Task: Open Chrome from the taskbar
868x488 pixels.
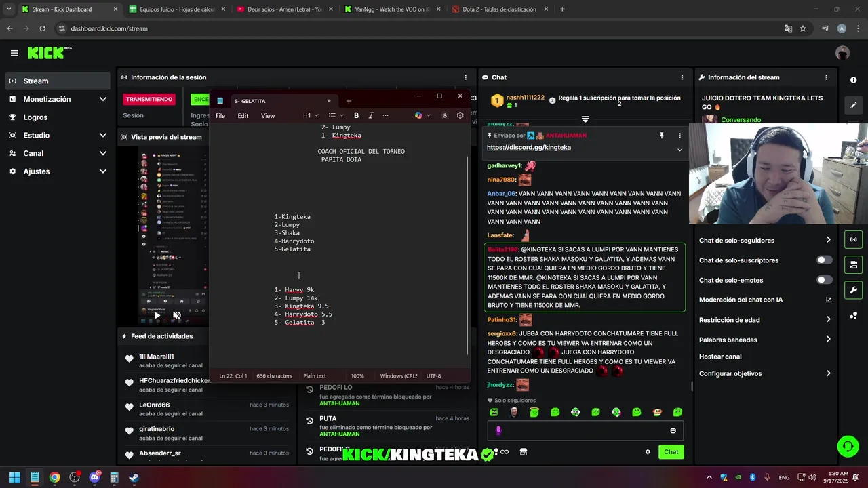Action: tap(54, 477)
